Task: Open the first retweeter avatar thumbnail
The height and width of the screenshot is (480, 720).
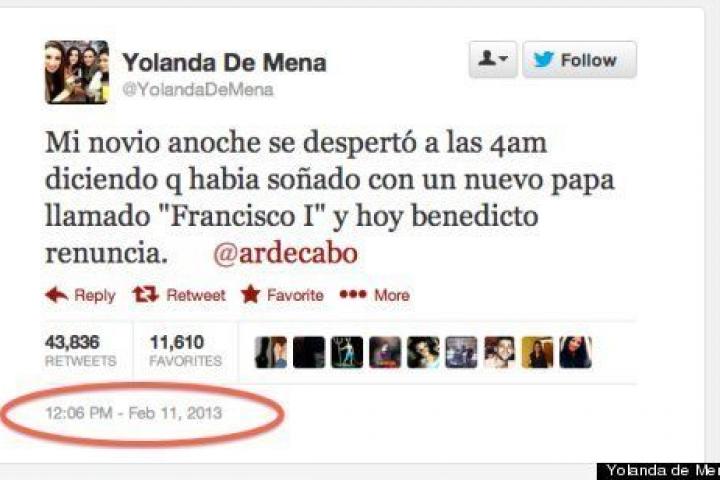Action: [271, 352]
